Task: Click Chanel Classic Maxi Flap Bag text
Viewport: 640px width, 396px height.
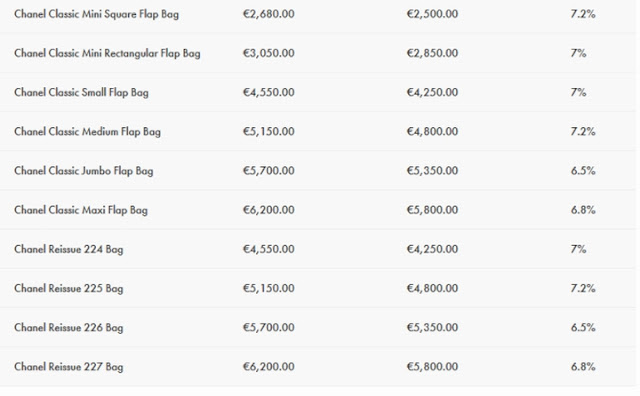Action: tap(81, 210)
